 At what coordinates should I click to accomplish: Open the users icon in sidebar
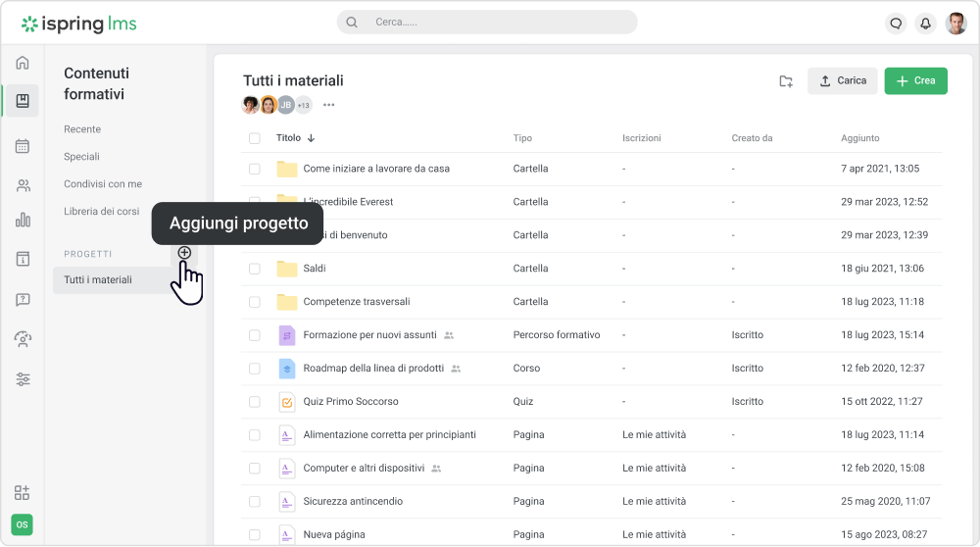(x=23, y=185)
